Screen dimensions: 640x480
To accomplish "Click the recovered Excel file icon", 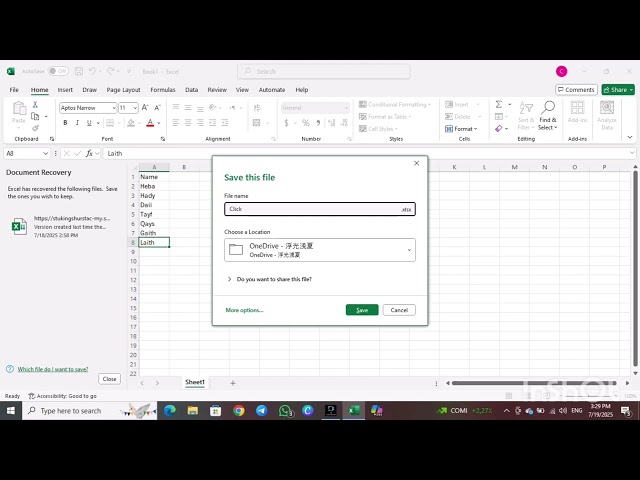I will point(19,227).
